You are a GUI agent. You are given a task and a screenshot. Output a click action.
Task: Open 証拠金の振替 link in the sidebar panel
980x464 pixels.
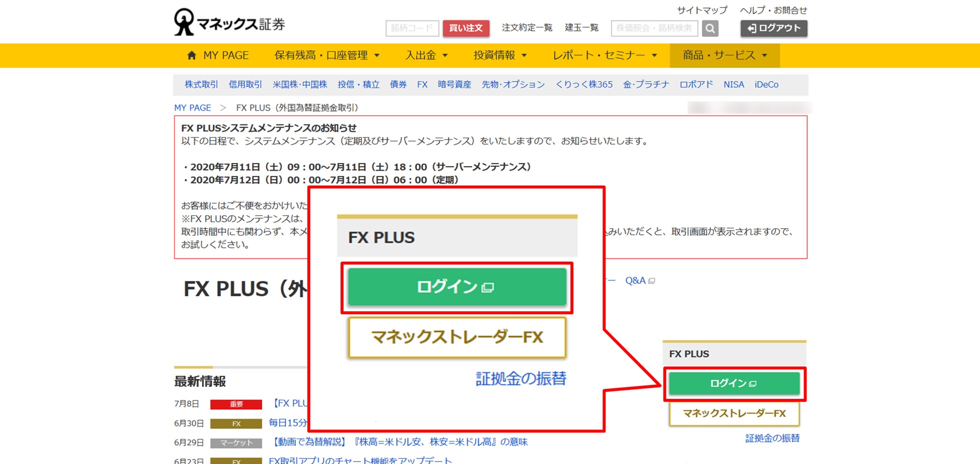click(772, 438)
